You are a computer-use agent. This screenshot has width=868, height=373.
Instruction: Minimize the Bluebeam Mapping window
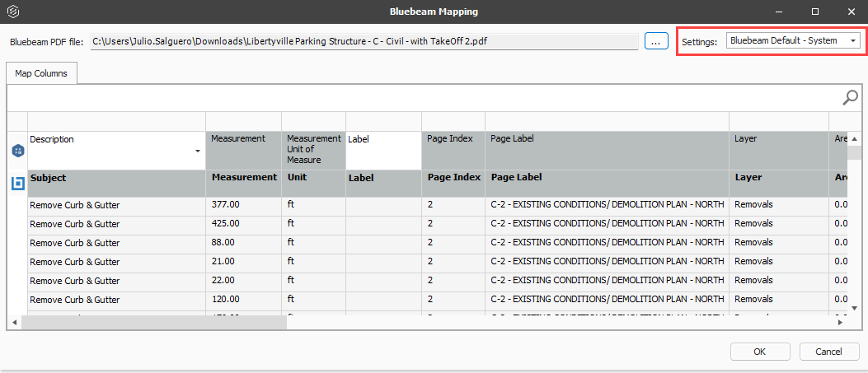click(777, 12)
